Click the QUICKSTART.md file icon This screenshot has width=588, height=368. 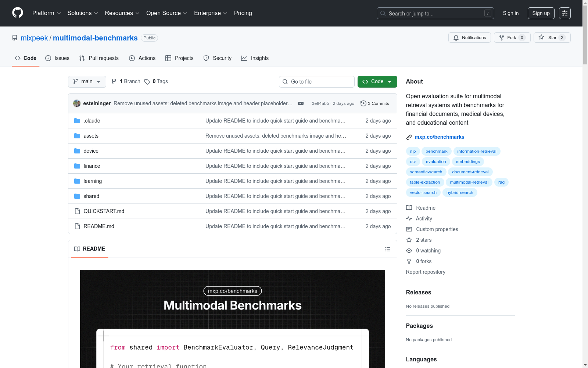pos(77,211)
